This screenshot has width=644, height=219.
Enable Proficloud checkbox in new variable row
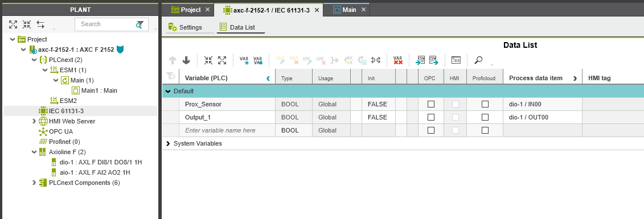point(485,130)
